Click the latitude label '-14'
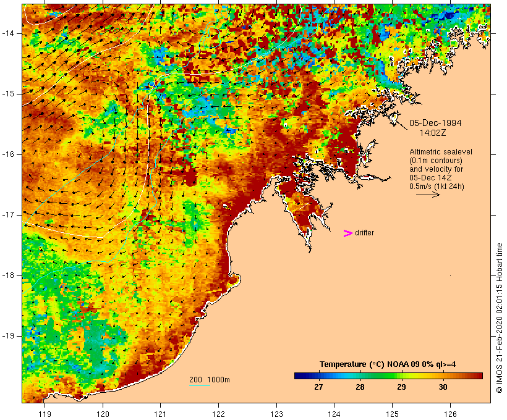 pyautogui.click(x=8, y=33)
